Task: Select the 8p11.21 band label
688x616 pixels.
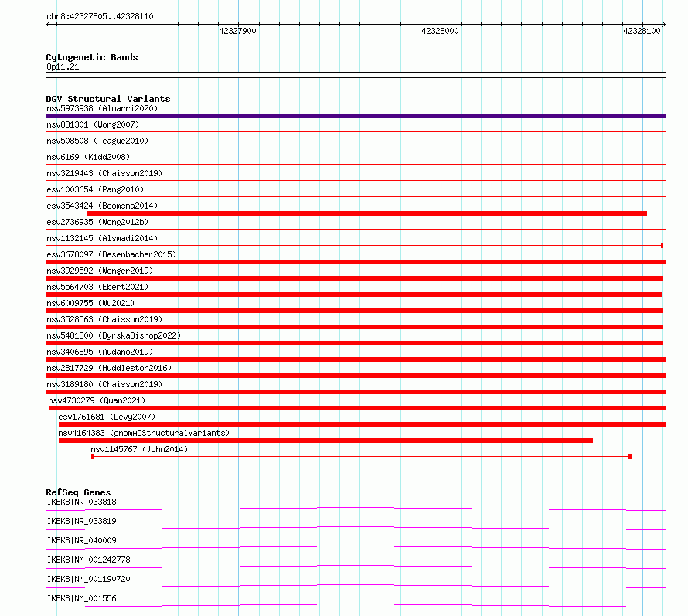Action: point(63,66)
